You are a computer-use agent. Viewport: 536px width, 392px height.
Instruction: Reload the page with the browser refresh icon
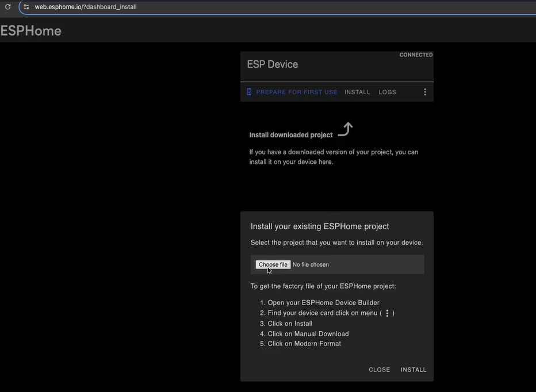pyautogui.click(x=7, y=7)
